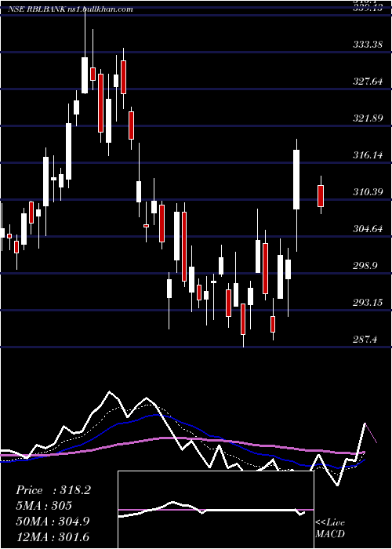Click inside the Live MACD inset chart
Screen dimensions: 392x549
click(216, 510)
